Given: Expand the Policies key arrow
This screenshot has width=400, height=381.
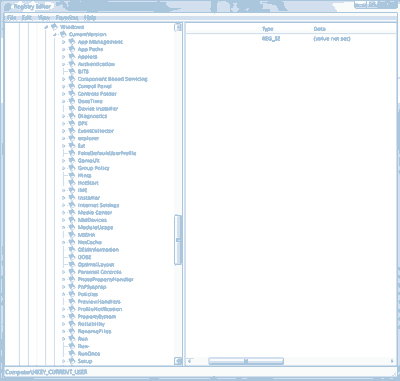Looking at the screenshot, I should tap(63, 294).
